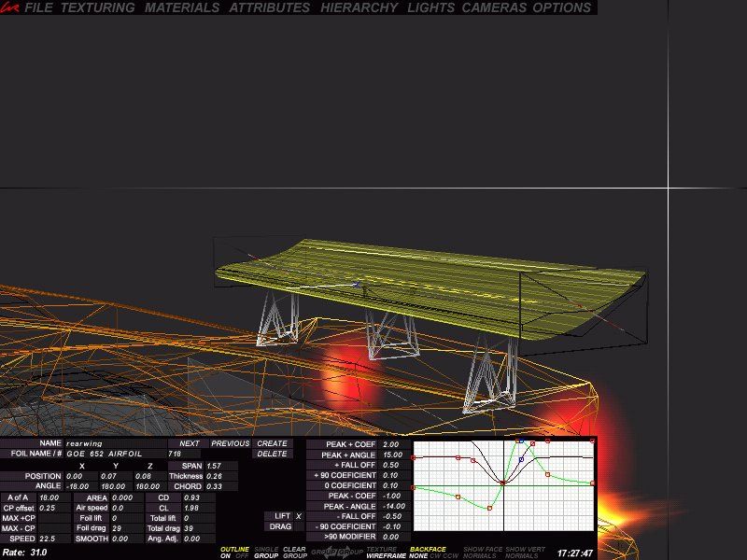Edit PEAK + ANGLE value 15.00
Image resolution: width=747 pixels, height=560 pixels.
[395, 455]
